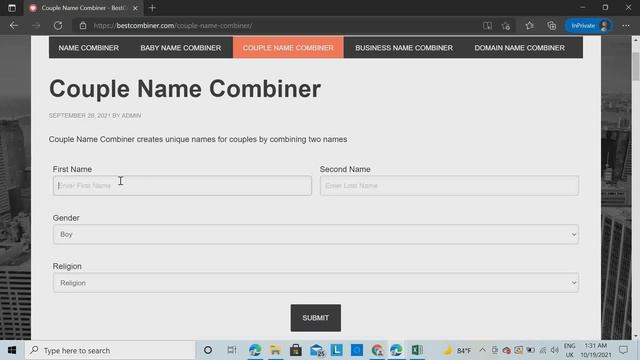The width and height of the screenshot is (640, 360).
Task: View site info lock icon
Action: [x=83, y=25]
